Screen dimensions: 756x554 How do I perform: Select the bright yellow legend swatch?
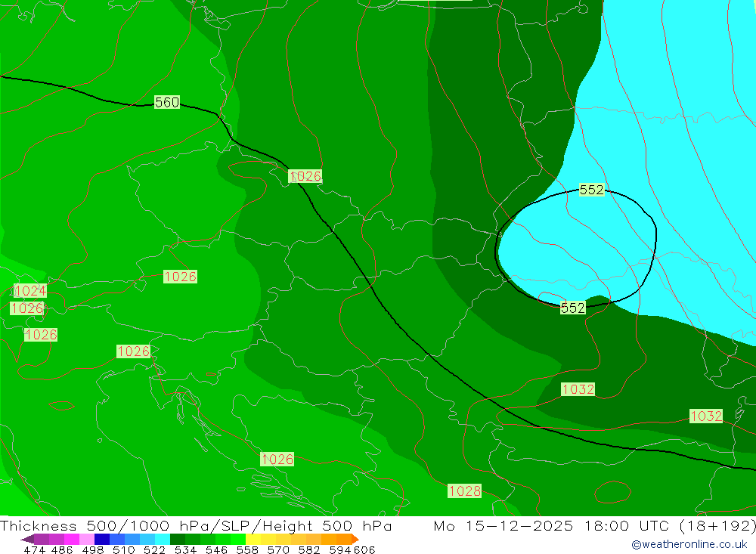point(253,539)
